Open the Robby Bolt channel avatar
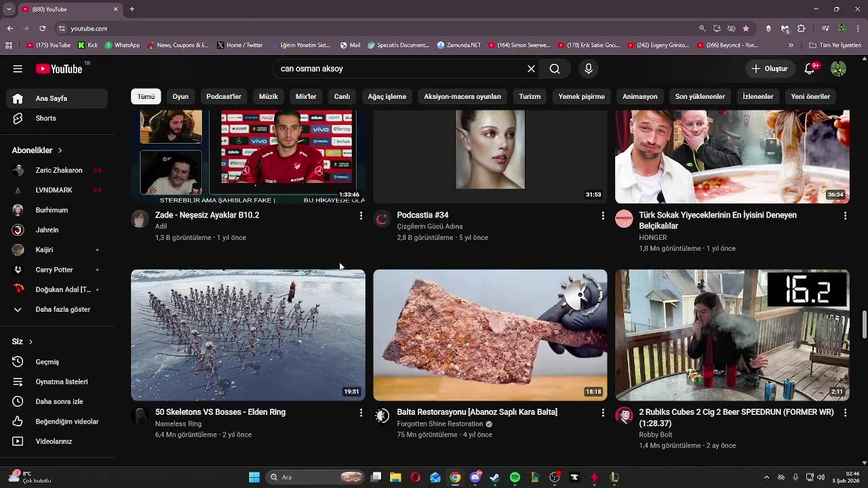Viewport: 868px width, 488px height. click(624, 415)
